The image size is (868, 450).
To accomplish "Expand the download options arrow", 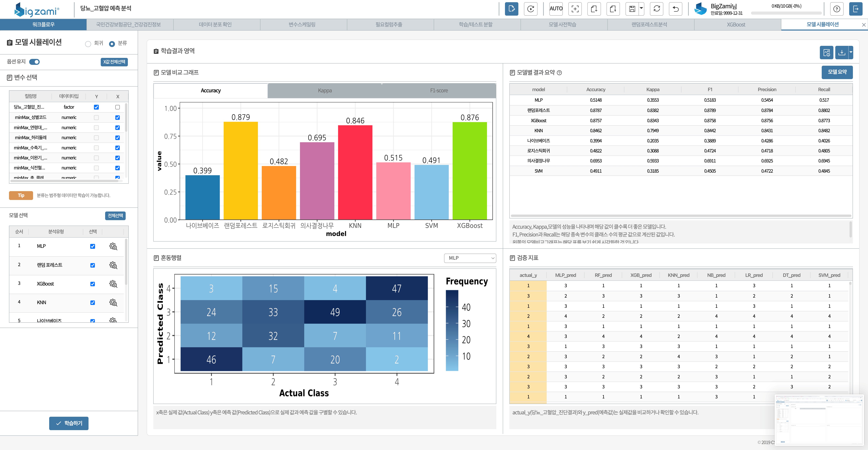I will pos(851,52).
